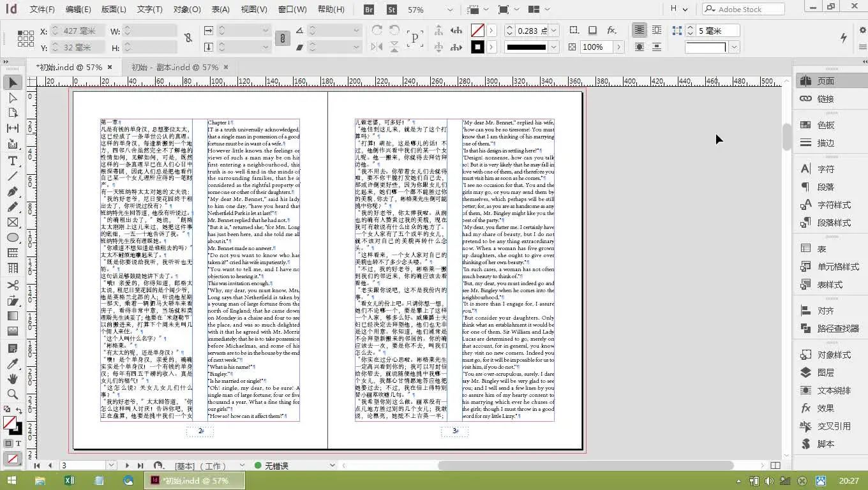Open the 段落样式 panel
Screen dimensions: 868x490
click(x=834, y=223)
